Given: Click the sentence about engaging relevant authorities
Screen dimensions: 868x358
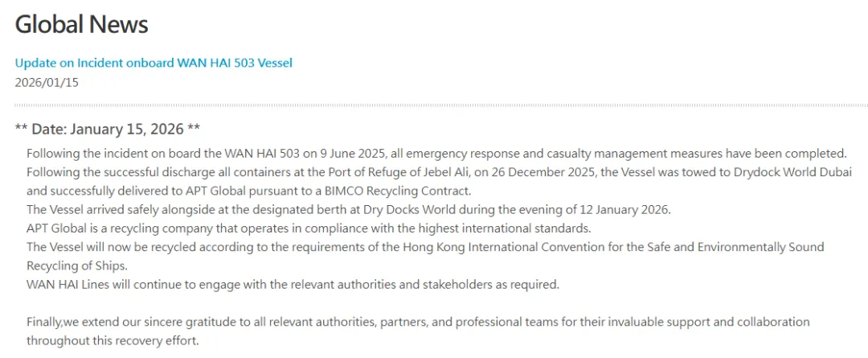Looking at the screenshot, I should (293, 284).
